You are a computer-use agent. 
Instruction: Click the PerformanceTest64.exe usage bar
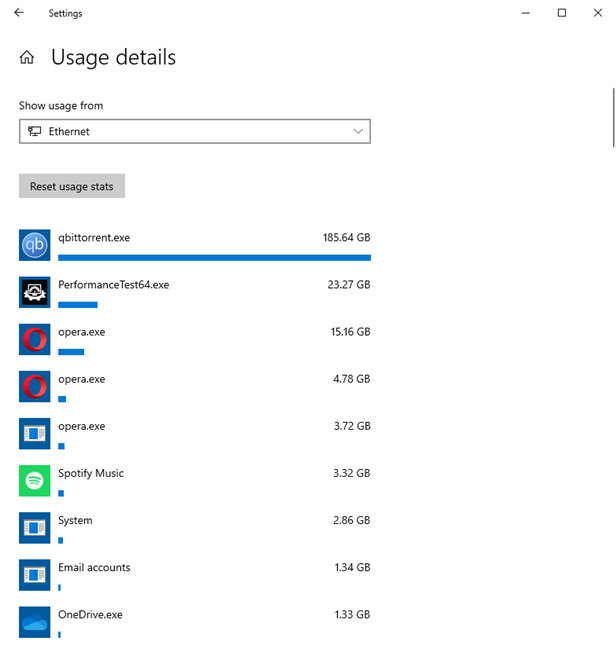coord(78,305)
